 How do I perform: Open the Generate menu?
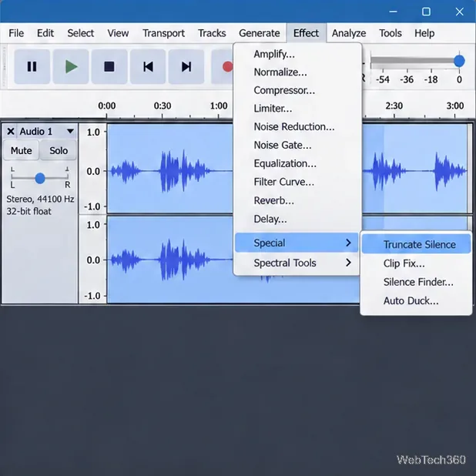(260, 33)
